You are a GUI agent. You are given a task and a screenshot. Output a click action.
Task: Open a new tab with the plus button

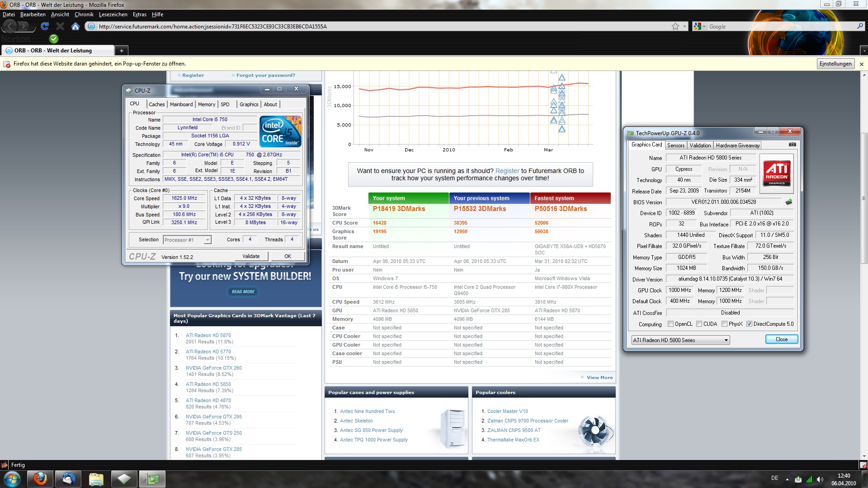[121, 51]
